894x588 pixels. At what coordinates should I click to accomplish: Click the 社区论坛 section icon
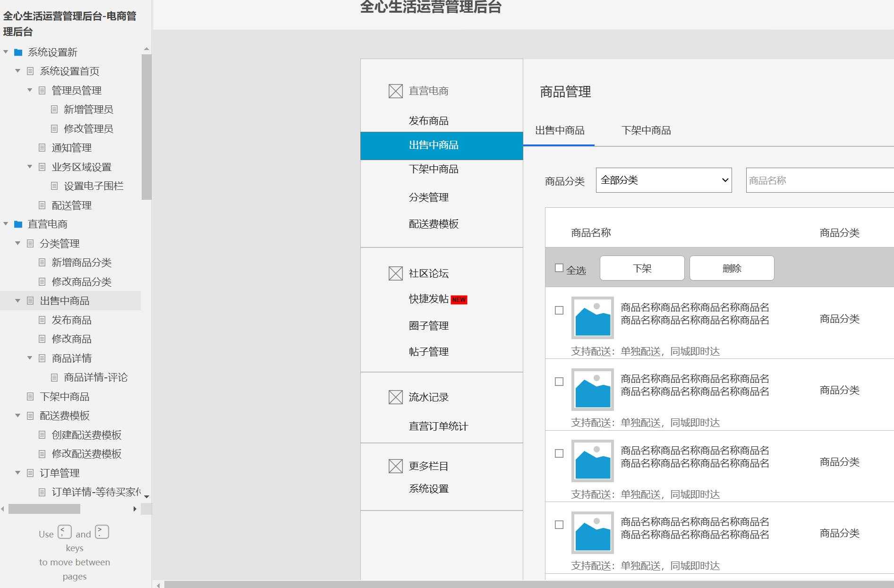(395, 273)
